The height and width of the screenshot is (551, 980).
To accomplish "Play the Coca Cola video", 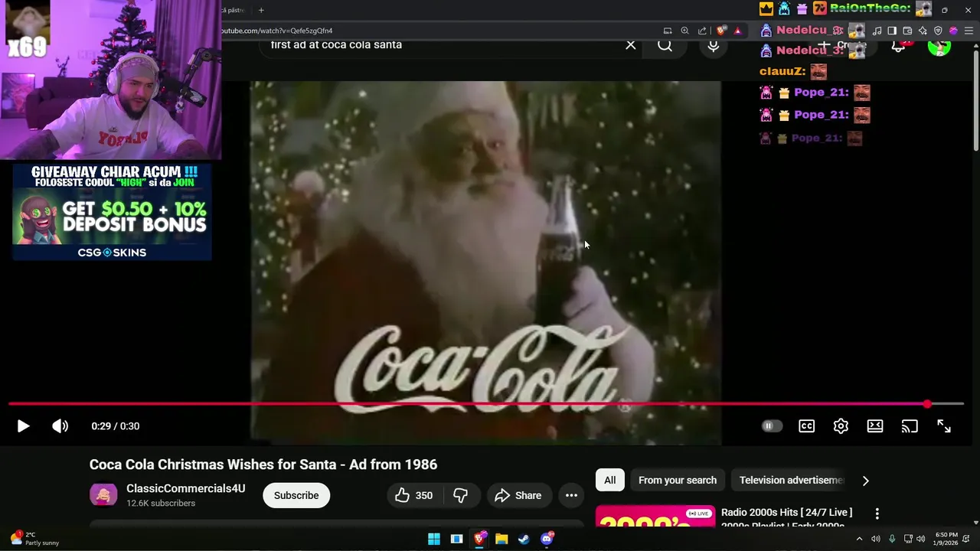I will coord(23,426).
